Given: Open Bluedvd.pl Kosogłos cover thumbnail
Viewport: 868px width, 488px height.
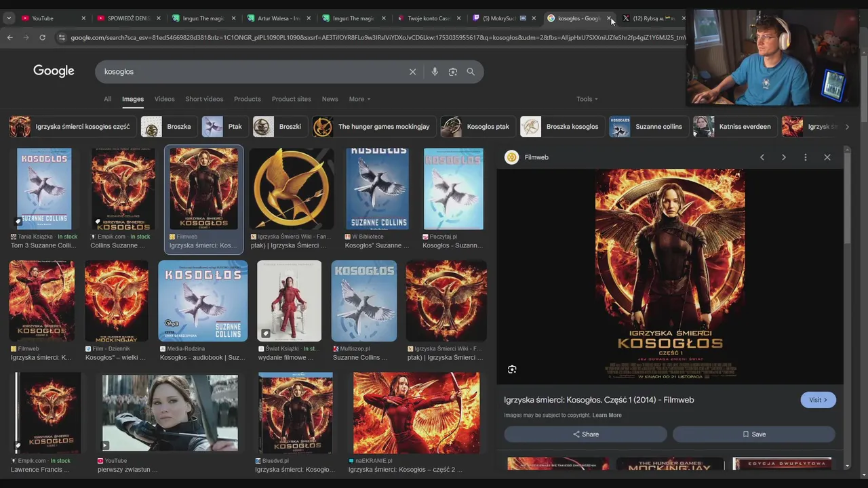Looking at the screenshot, I should 295,413.
